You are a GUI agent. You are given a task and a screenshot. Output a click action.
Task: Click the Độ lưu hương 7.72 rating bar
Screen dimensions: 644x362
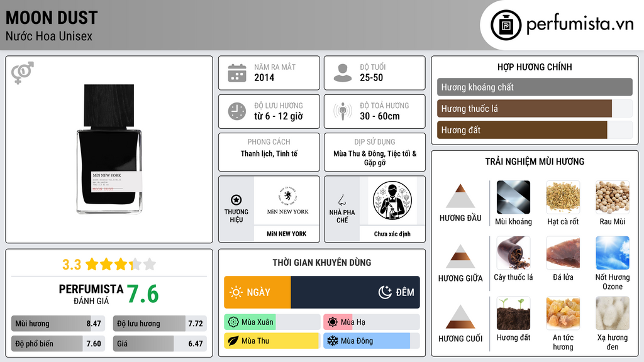[160, 324]
